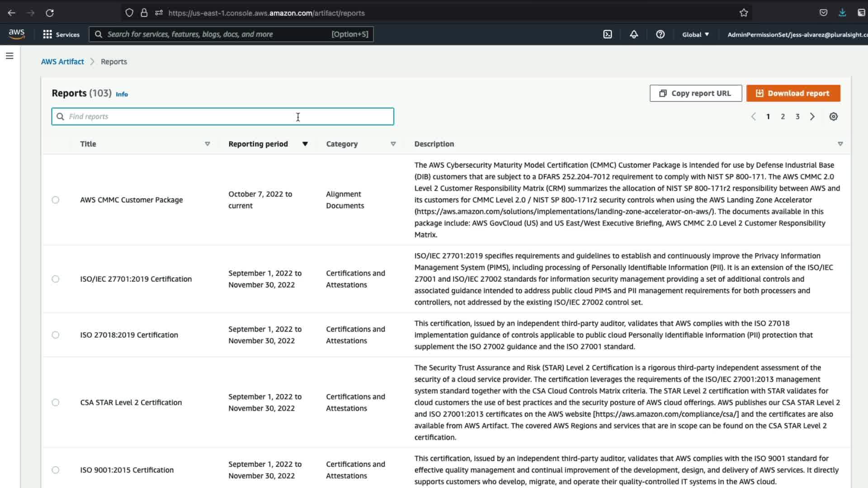This screenshot has width=868, height=488.
Task: Open table preferences gear icon
Action: click(x=833, y=117)
